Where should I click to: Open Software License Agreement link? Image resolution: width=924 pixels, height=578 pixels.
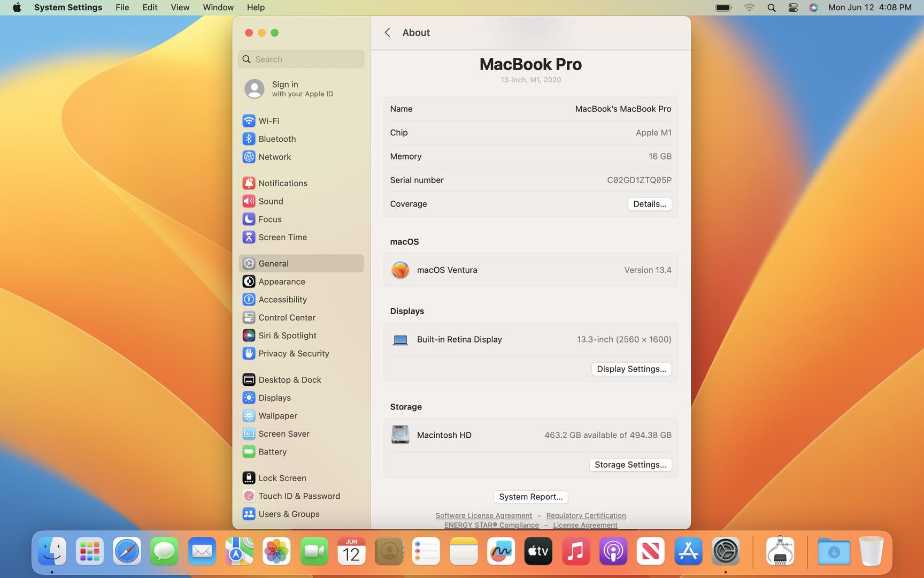pyautogui.click(x=483, y=515)
